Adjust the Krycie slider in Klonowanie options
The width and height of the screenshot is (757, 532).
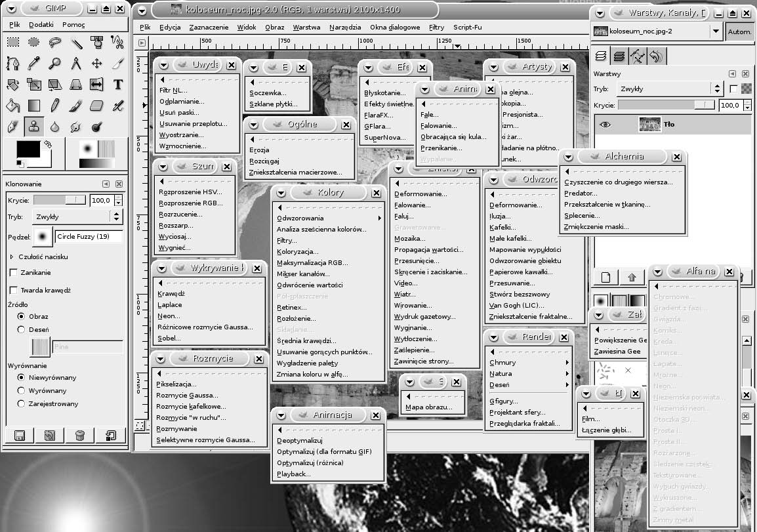point(60,200)
